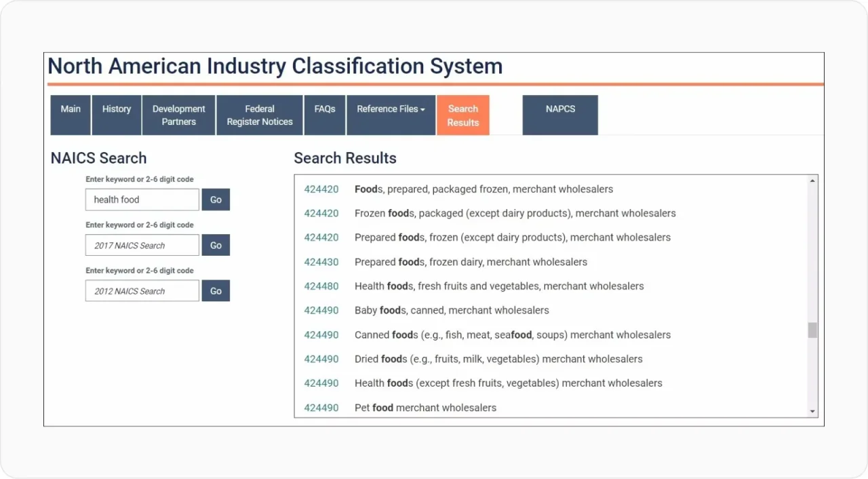This screenshot has height=479, width=868.
Task: Open the dropdown arrow next to Reference Files
Action: 422,109
